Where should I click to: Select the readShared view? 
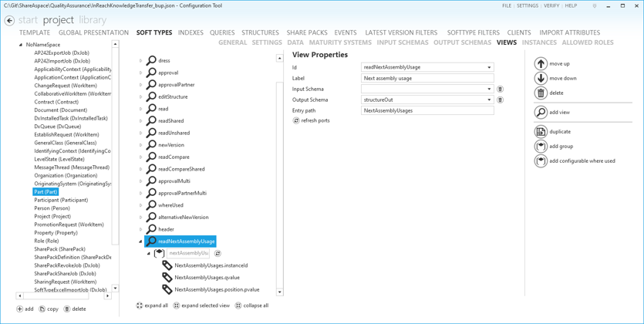[171, 121]
